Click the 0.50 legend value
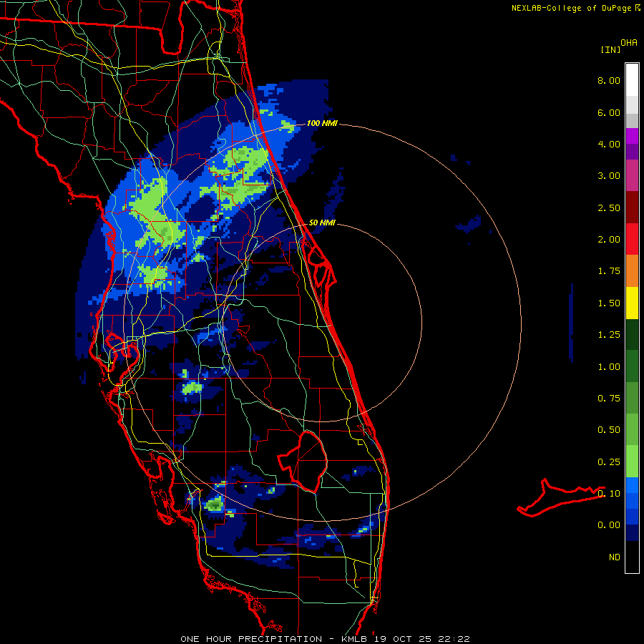The width and height of the screenshot is (644, 644). 609,430
